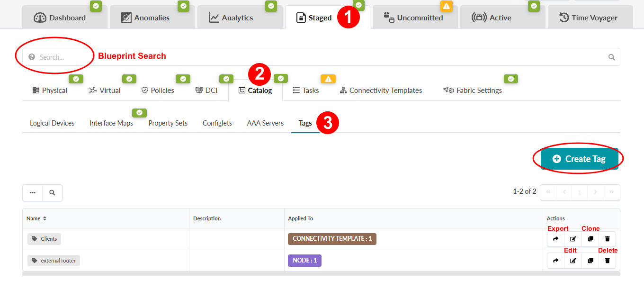Click the external router tag label
This screenshot has height=281, width=644.
tap(54, 261)
